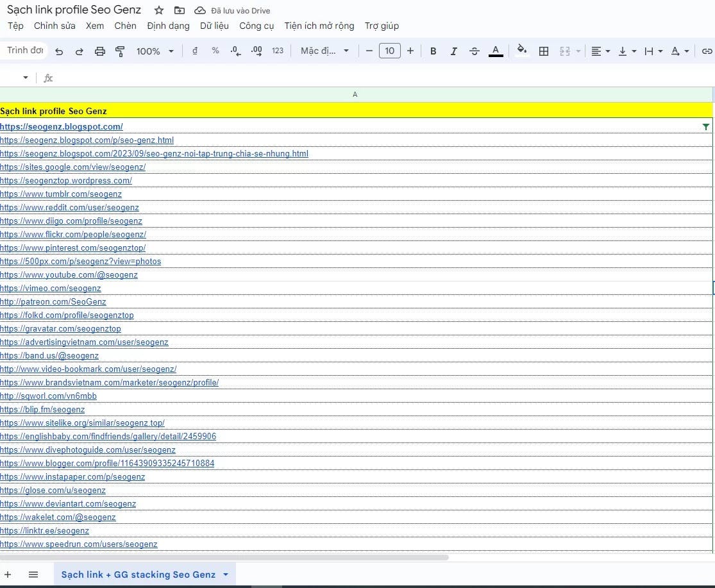
Task: Open the font family dropdown
Action: point(324,51)
